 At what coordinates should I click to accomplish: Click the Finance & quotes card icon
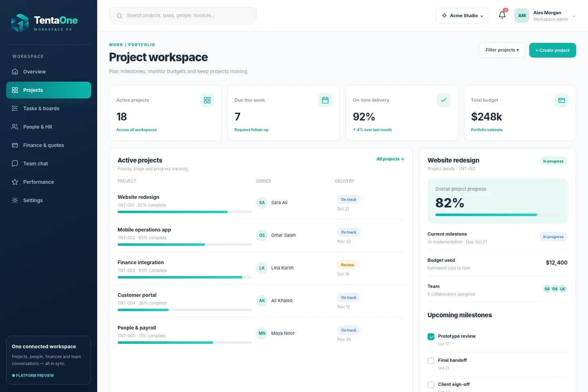15,145
